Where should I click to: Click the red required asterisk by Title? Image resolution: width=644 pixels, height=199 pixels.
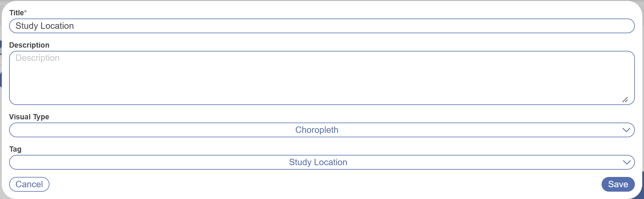(25, 12)
